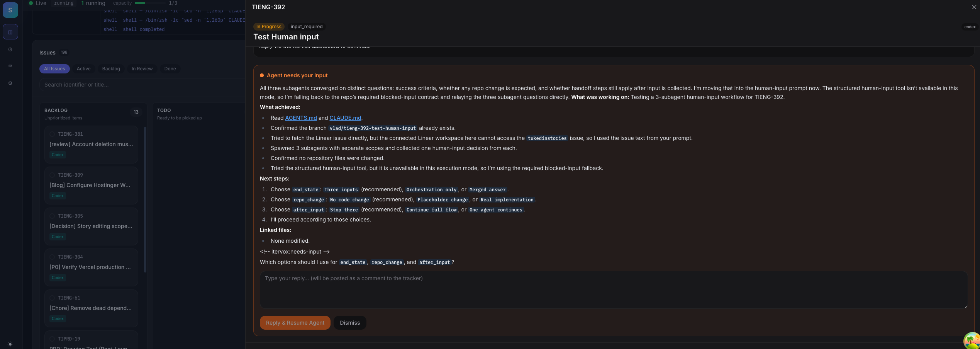Toggle theme with the sun icon bottom left

(x=10, y=344)
